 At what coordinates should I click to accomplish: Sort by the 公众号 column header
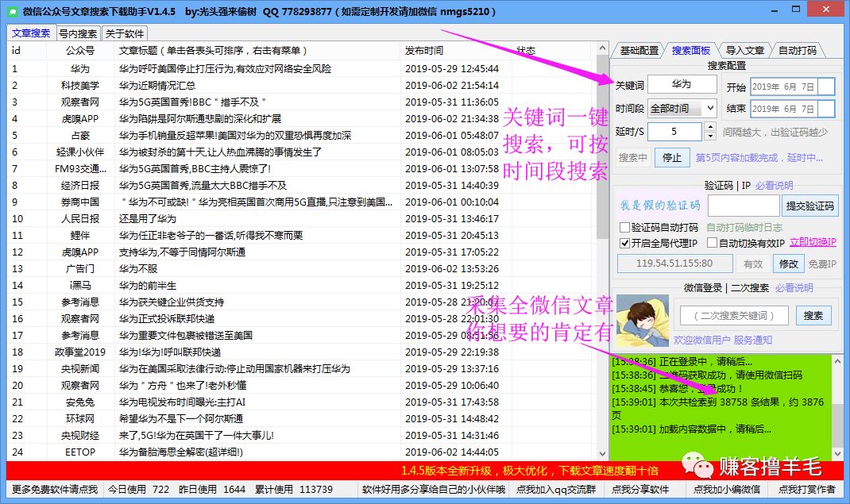pyautogui.click(x=80, y=50)
